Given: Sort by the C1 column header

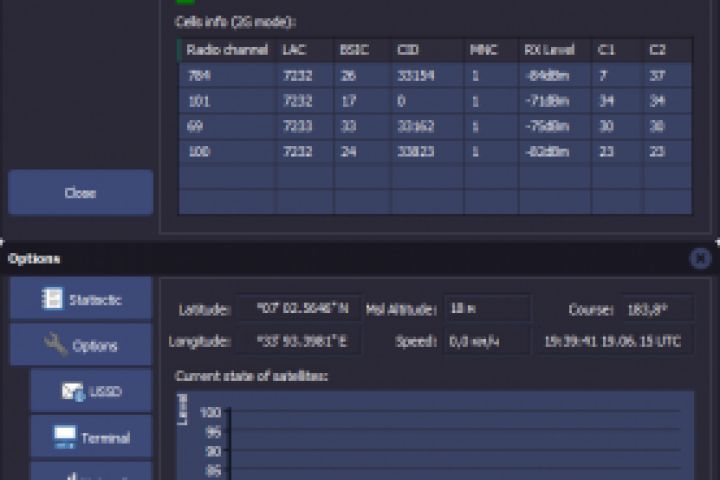Looking at the screenshot, I should pyautogui.click(x=617, y=50).
